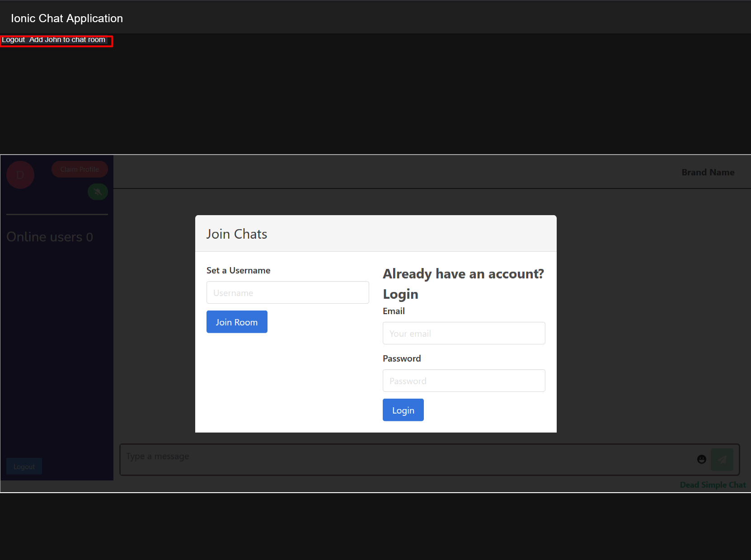Image resolution: width=751 pixels, height=560 pixels.
Task: Click the sidebar Logout button
Action: pos(24,466)
